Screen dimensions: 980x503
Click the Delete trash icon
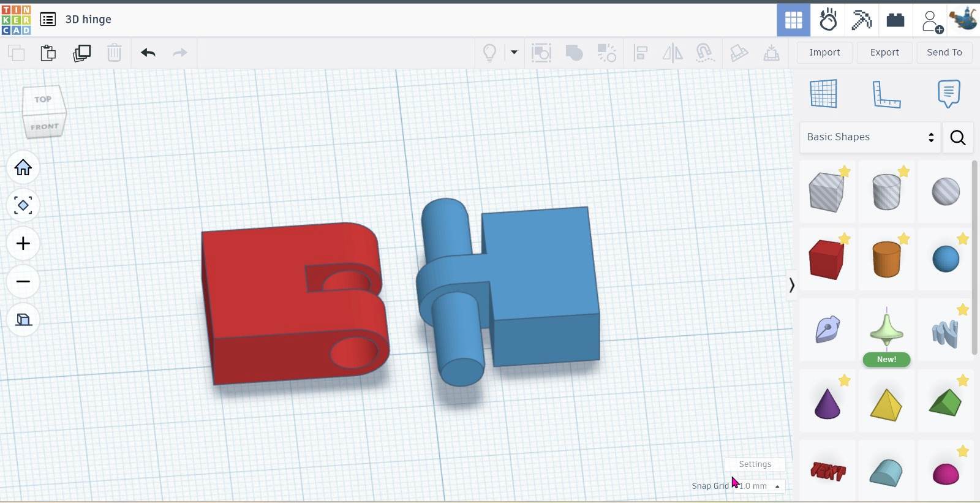pyautogui.click(x=115, y=53)
